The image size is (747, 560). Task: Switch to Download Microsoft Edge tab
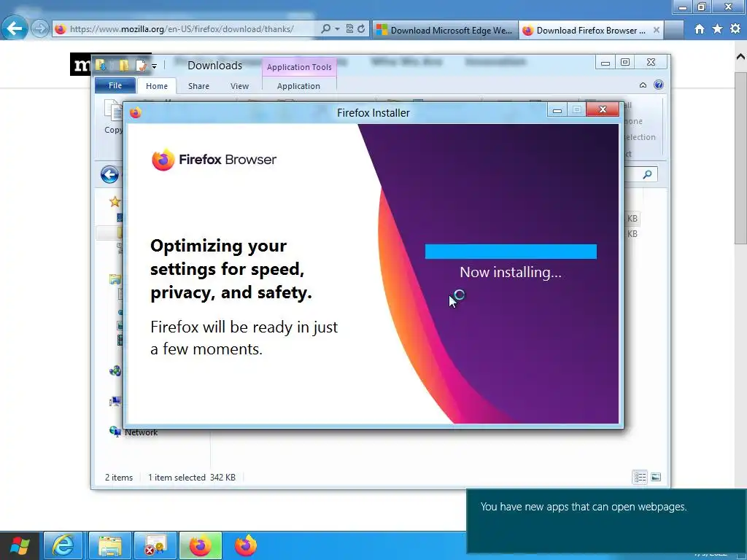pos(445,30)
